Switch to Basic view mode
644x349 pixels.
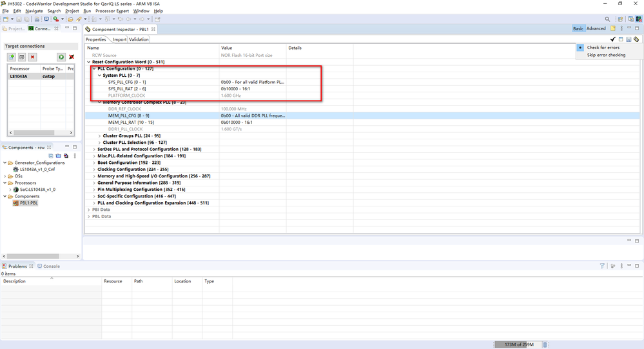[x=578, y=28]
